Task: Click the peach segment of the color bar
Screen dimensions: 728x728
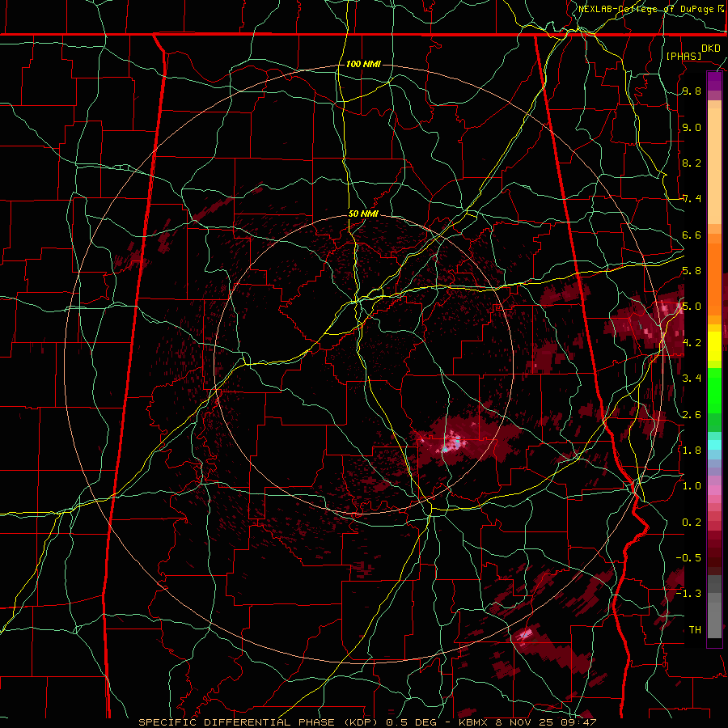Action: 714,167
